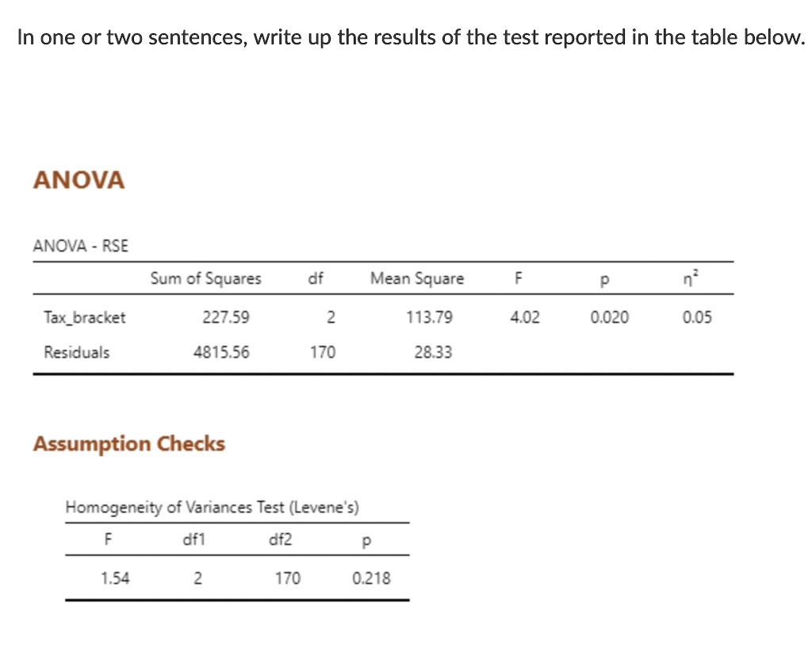This screenshot has width=812, height=648.
Task: Select the Sum of Squares column header
Action: [x=205, y=278]
